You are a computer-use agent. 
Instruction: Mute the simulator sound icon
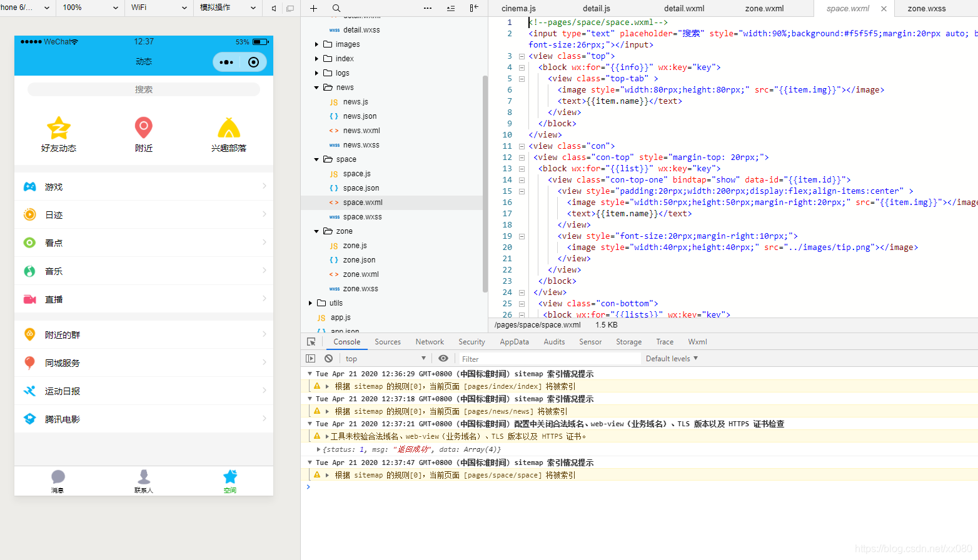tap(274, 8)
